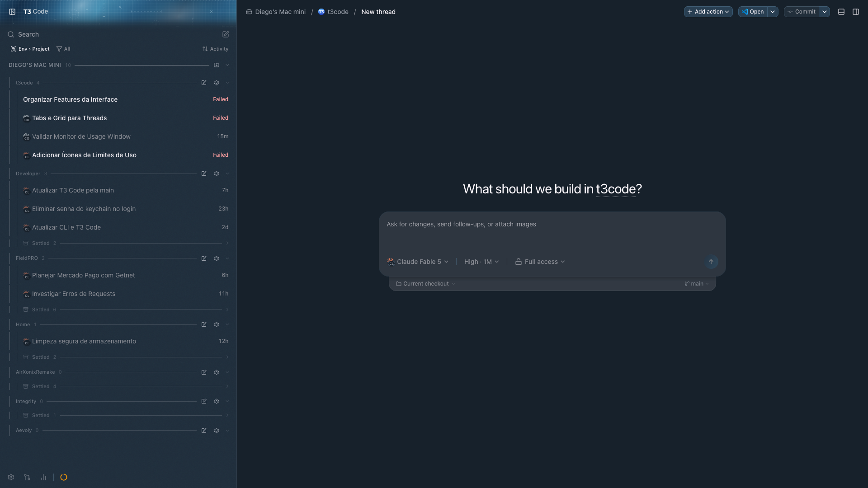
Task: Open the Claude Fable 5 model selector
Action: (418, 262)
